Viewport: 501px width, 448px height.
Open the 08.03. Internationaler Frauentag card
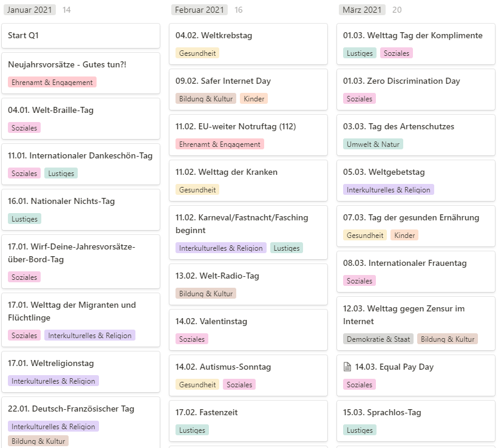[x=416, y=272]
